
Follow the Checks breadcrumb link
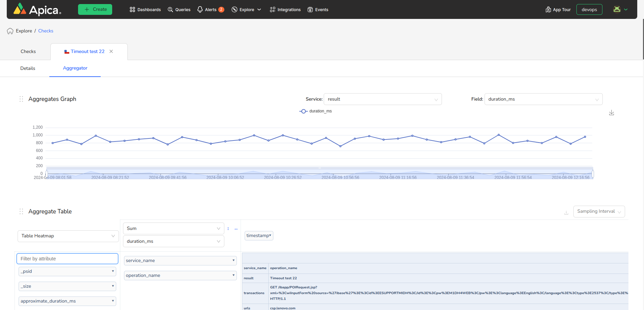coord(46,31)
